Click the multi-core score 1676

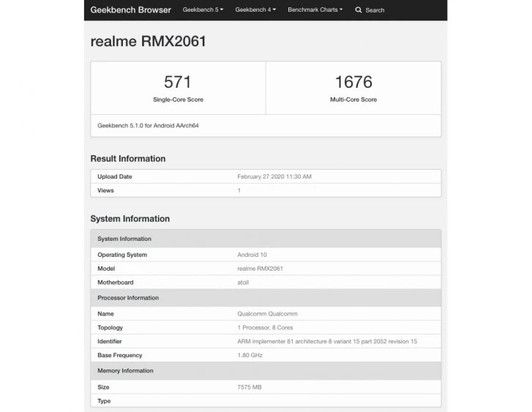(353, 82)
